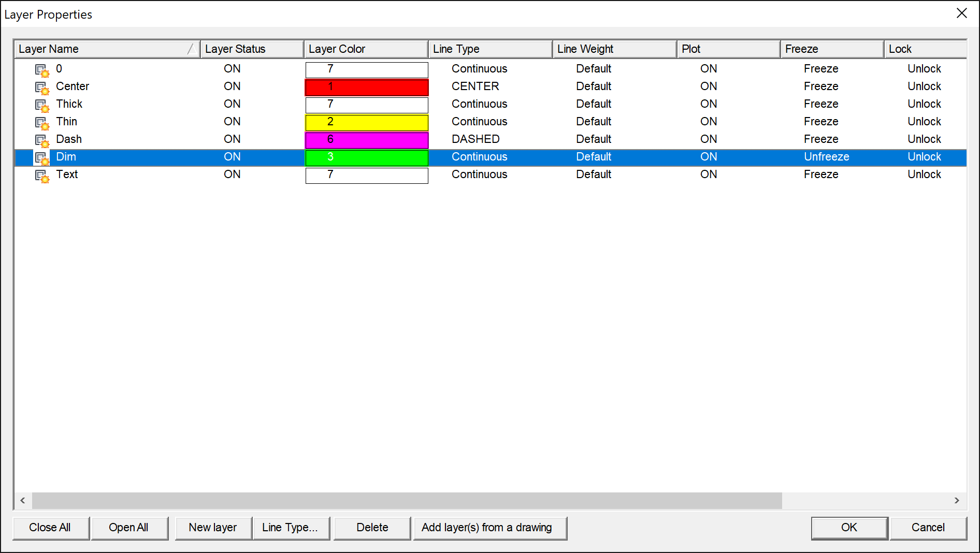Open Line Weight Default for Text layer

coord(593,174)
